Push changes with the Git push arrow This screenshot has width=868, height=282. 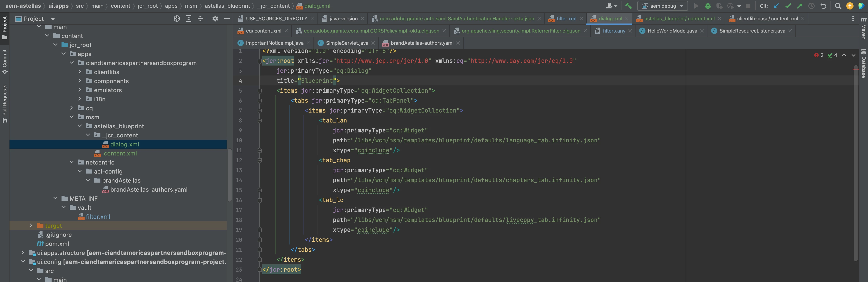pyautogui.click(x=800, y=6)
